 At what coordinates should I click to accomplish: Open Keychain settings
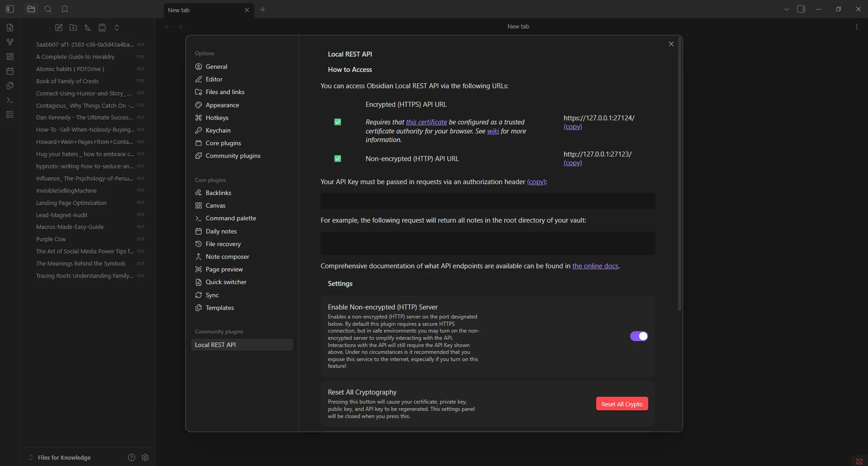[x=242, y=130]
